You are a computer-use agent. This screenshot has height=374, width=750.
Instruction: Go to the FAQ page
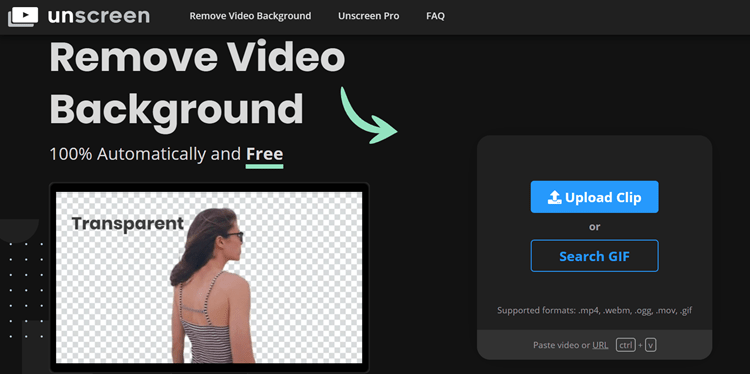[x=435, y=16]
